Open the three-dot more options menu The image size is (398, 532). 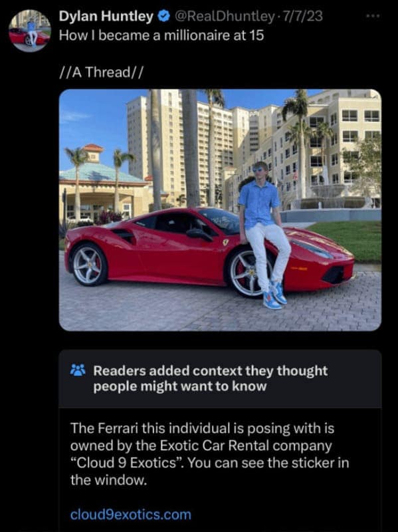coord(373,15)
